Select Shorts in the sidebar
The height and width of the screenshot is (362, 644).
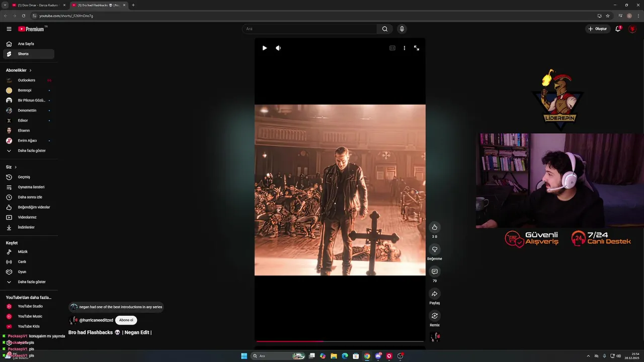[29, 54]
